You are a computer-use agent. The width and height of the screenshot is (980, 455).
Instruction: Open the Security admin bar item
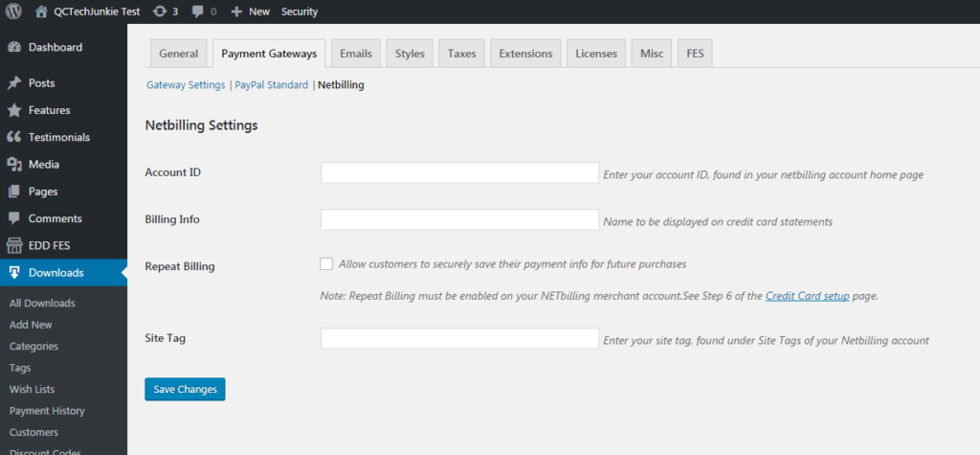(300, 11)
